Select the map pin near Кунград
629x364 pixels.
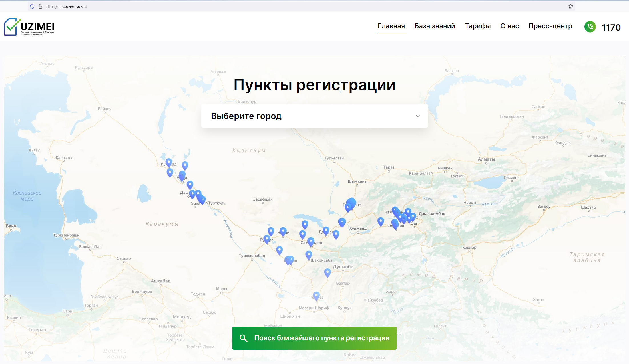tap(169, 163)
